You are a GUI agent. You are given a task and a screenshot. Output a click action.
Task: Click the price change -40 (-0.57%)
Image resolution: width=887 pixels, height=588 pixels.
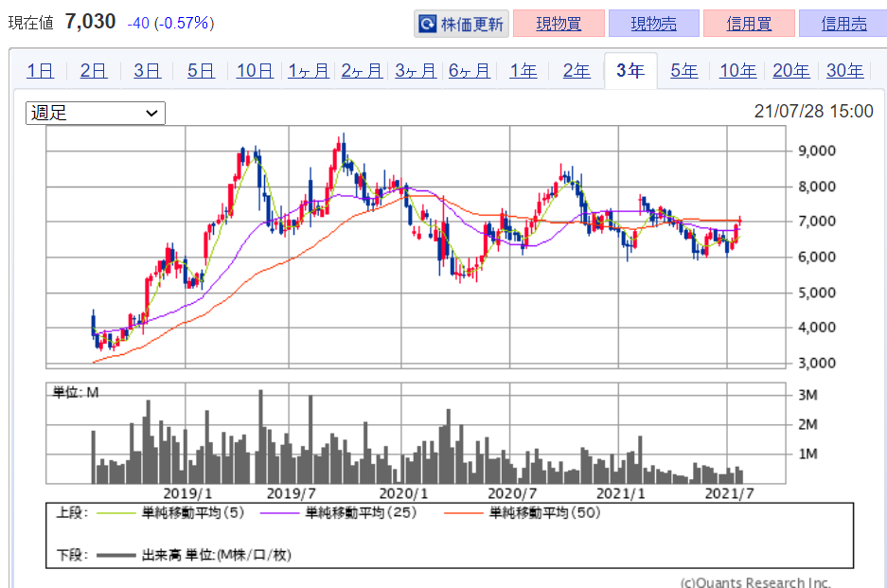[170, 24]
